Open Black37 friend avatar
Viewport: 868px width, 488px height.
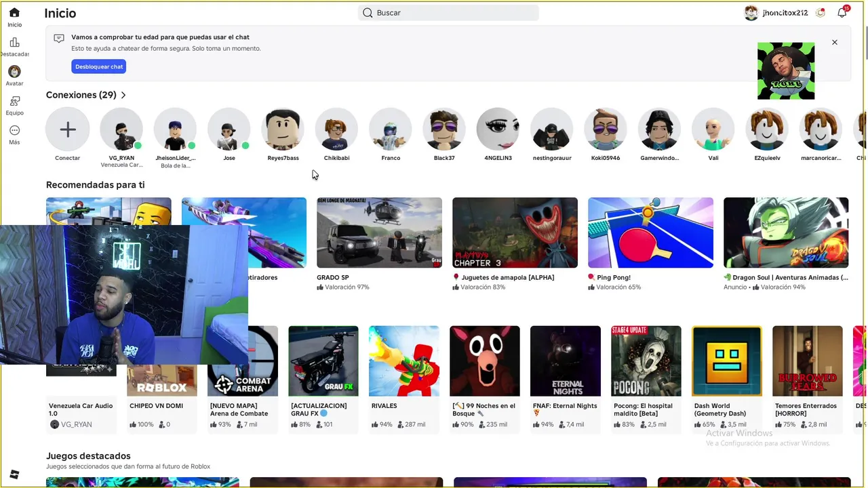(x=444, y=129)
